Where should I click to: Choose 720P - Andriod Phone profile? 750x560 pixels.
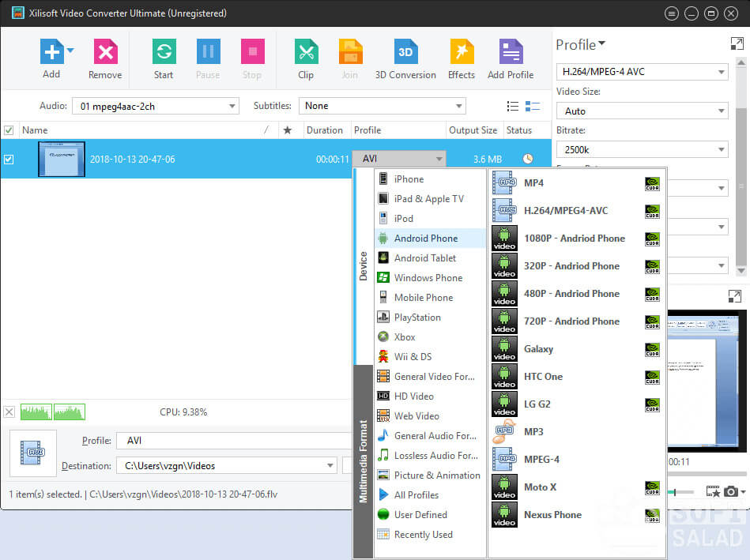pos(571,321)
